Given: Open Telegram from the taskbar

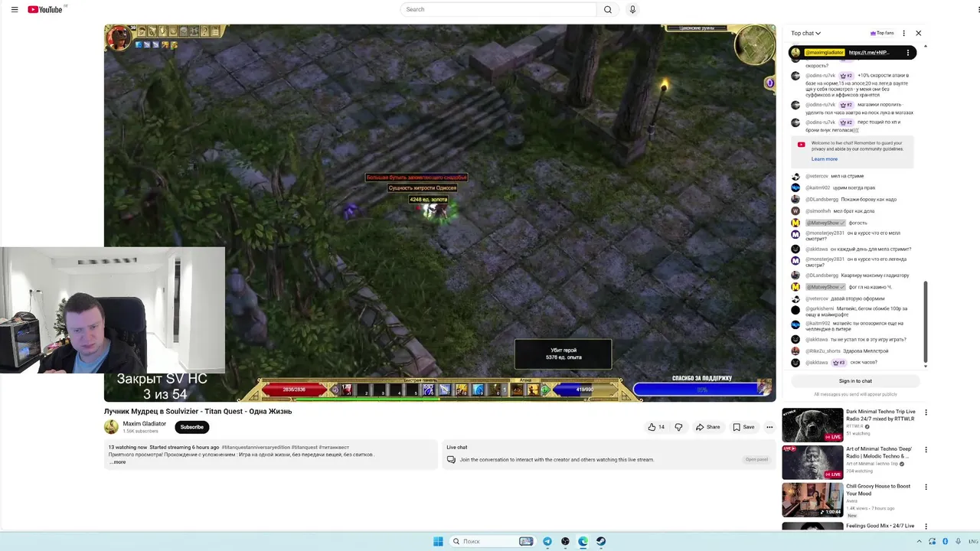Looking at the screenshot, I should (x=547, y=541).
